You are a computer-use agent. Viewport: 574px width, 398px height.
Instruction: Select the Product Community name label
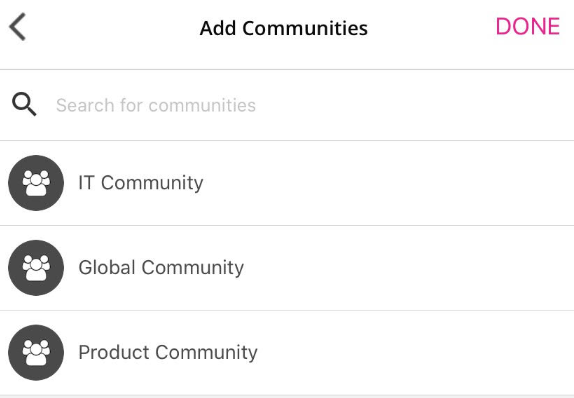[168, 353]
